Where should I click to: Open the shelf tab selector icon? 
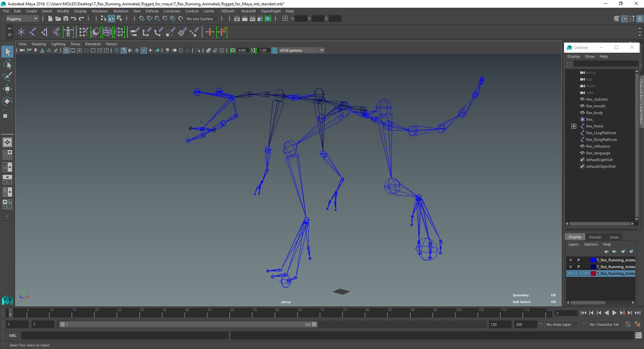point(9,29)
